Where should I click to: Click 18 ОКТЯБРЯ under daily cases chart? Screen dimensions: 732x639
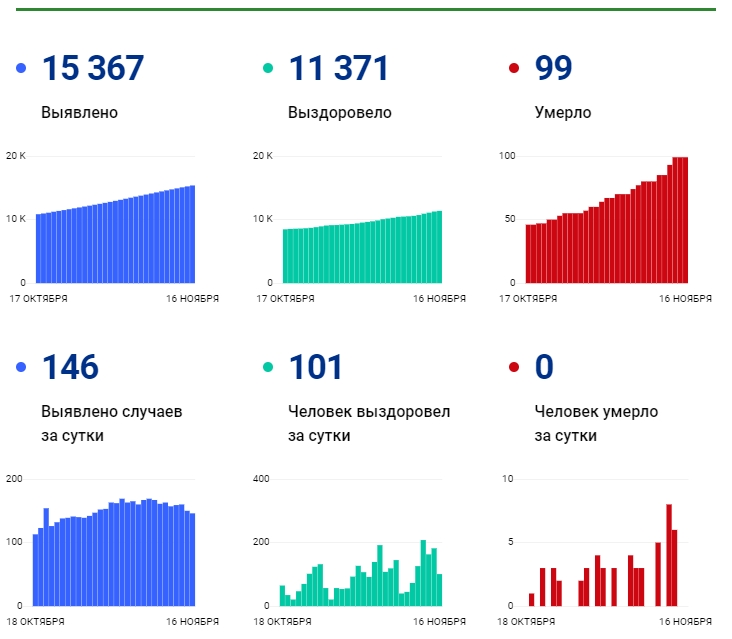[x=35, y=622]
